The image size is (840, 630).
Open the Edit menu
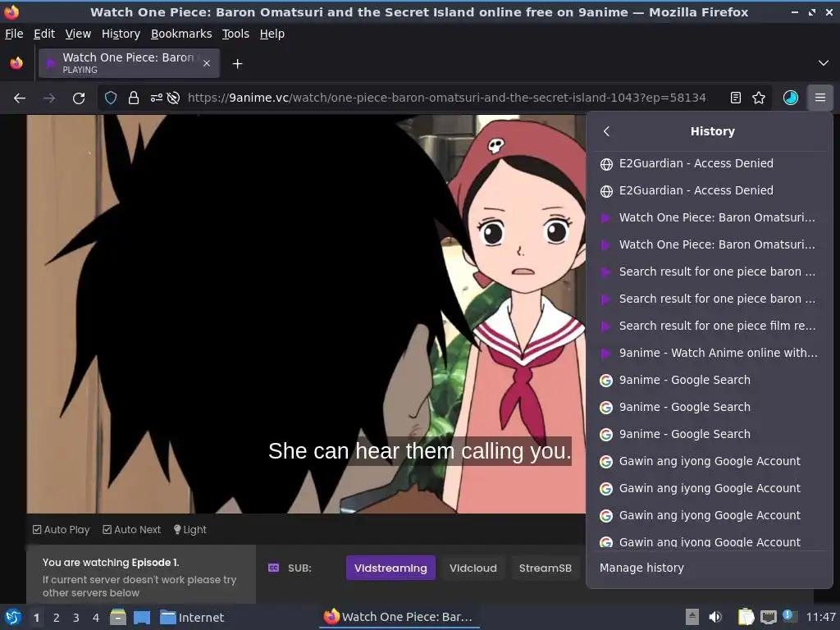(x=44, y=34)
